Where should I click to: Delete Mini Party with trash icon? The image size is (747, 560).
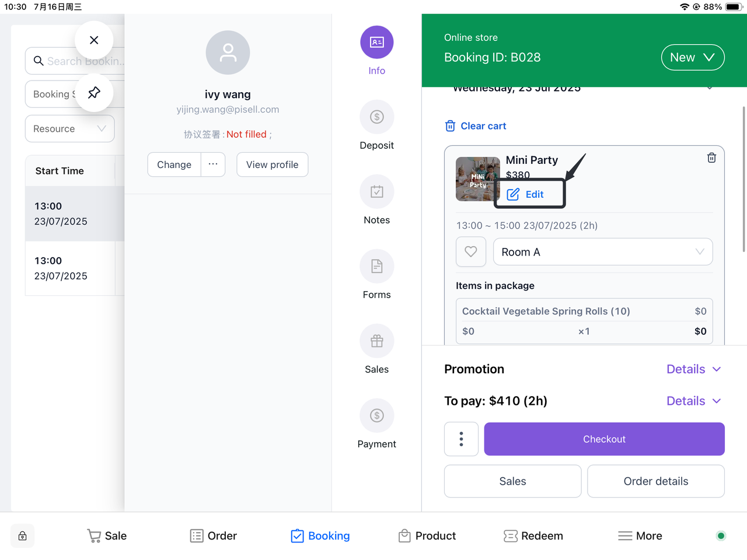coord(711,158)
